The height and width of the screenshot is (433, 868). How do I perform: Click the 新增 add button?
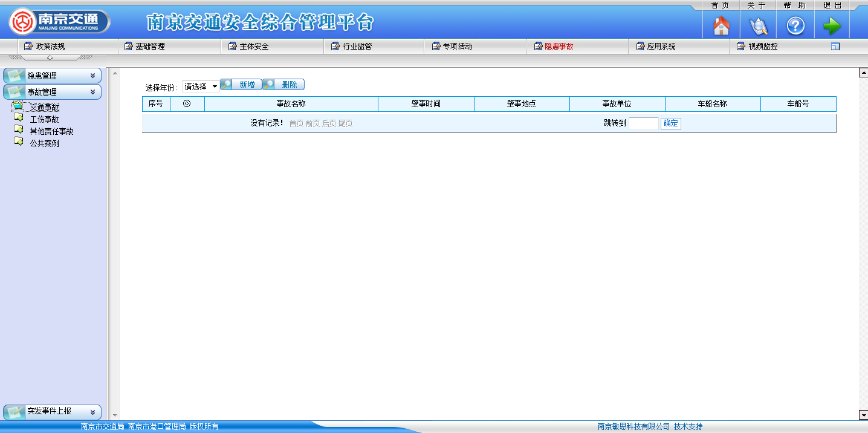pyautogui.click(x=241, y=85)
